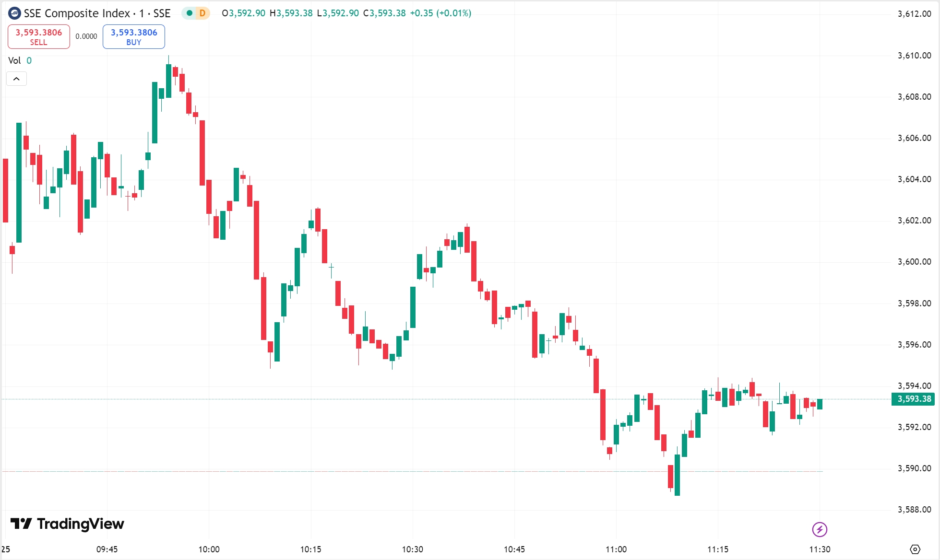Click the SSE Composite Index symbol title
This screenshot has width=940, height=560.
point(97,13)
